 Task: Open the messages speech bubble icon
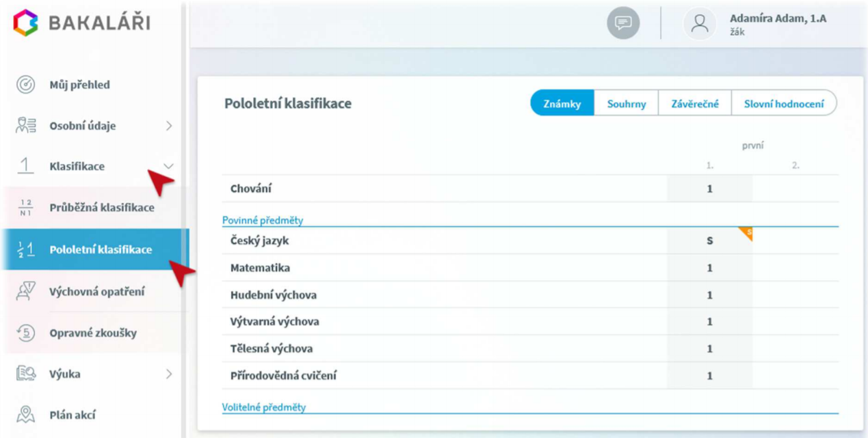coord(623,23)
